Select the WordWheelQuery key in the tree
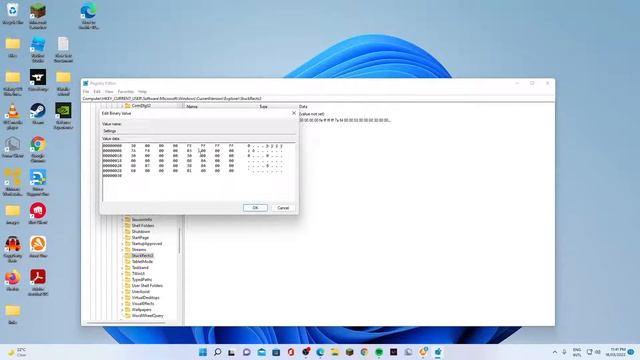This screenshot has width=640, height=360. point(147,316)
